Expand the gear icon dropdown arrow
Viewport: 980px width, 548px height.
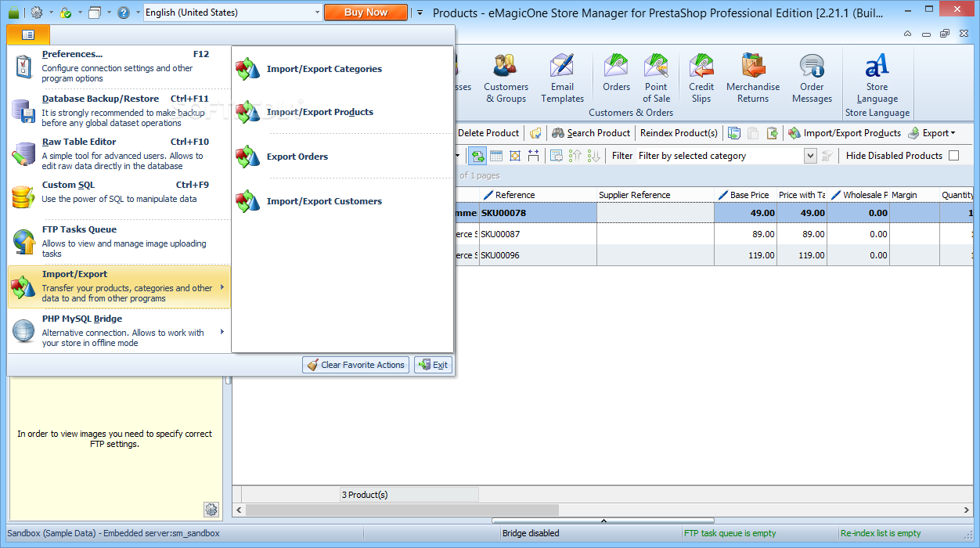[51, 13]
